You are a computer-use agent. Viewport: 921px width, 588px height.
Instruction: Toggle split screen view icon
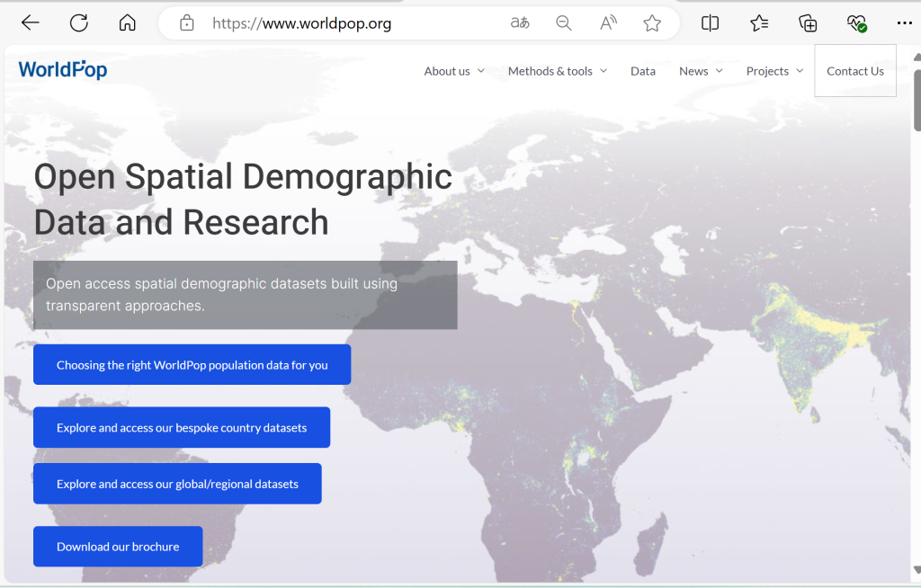click(710, 23)
